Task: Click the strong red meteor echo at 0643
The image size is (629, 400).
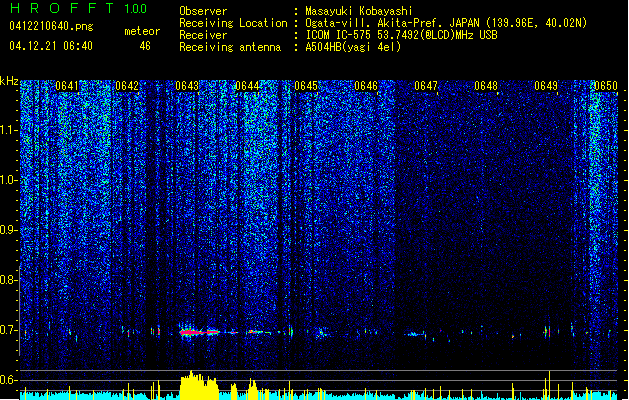Action: [x=199, y=332]
